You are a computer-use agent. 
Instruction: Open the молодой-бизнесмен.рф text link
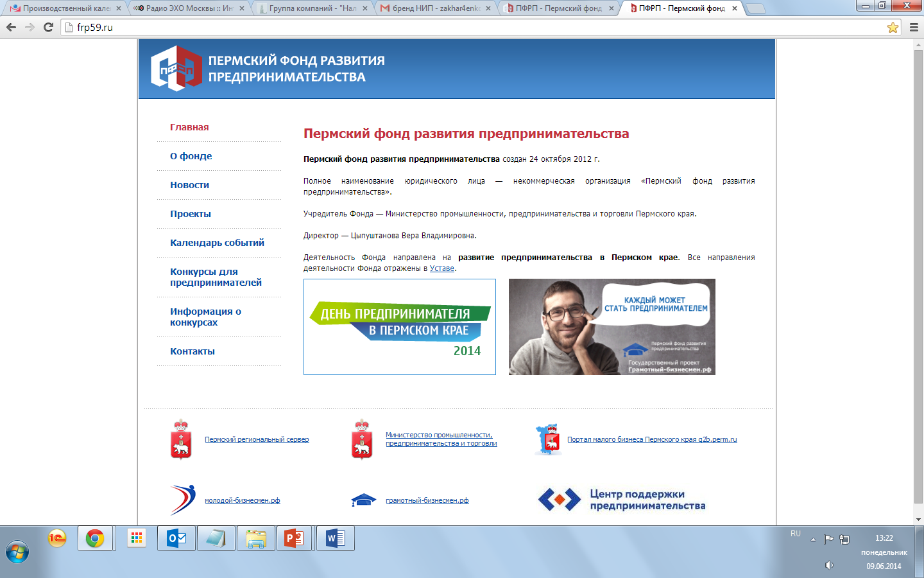[x=242, y=500]
